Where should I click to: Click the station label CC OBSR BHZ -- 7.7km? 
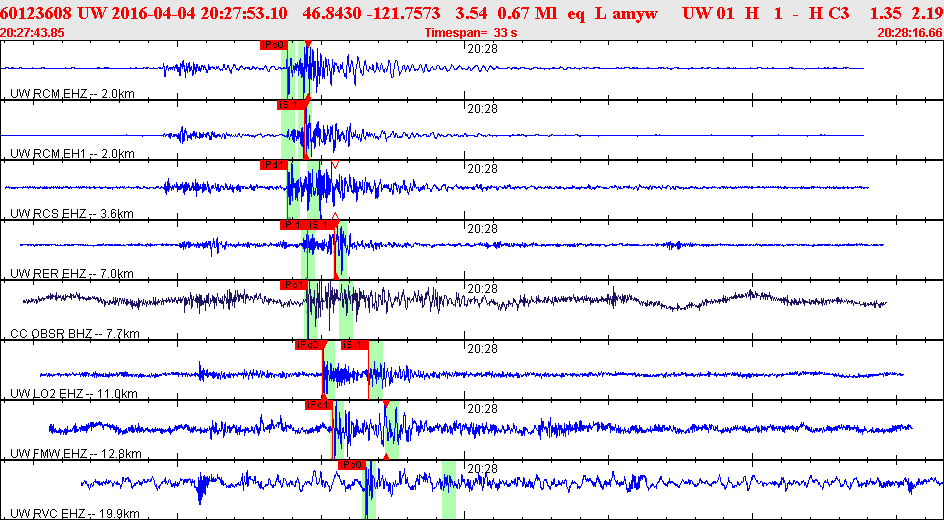75,334
